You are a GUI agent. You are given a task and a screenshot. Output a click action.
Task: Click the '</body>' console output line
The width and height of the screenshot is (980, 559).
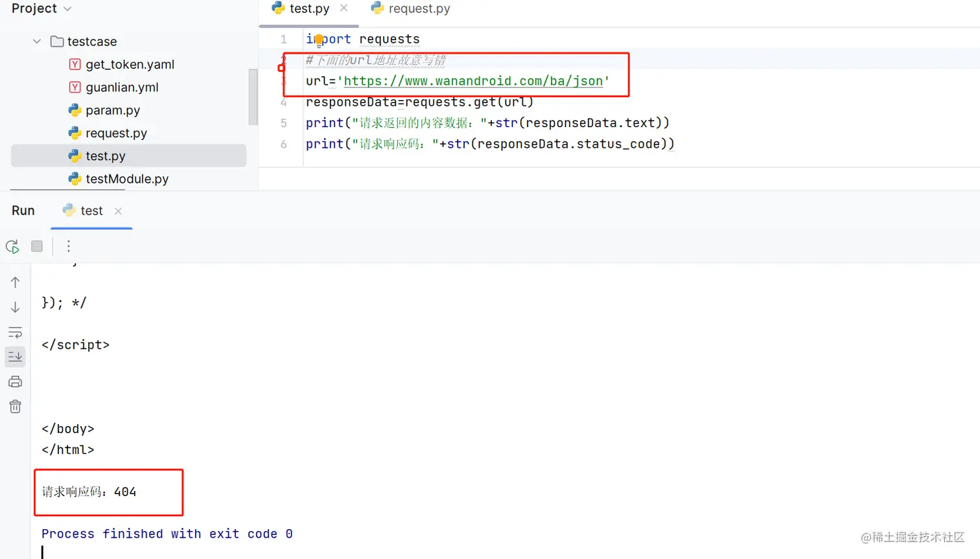click(x=68, y=429)
